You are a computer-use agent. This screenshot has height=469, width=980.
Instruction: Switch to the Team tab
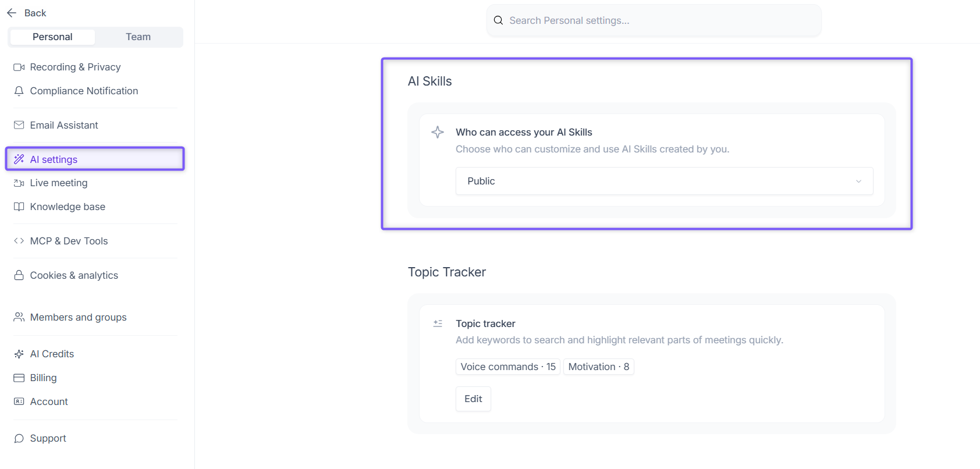point(139,37)
